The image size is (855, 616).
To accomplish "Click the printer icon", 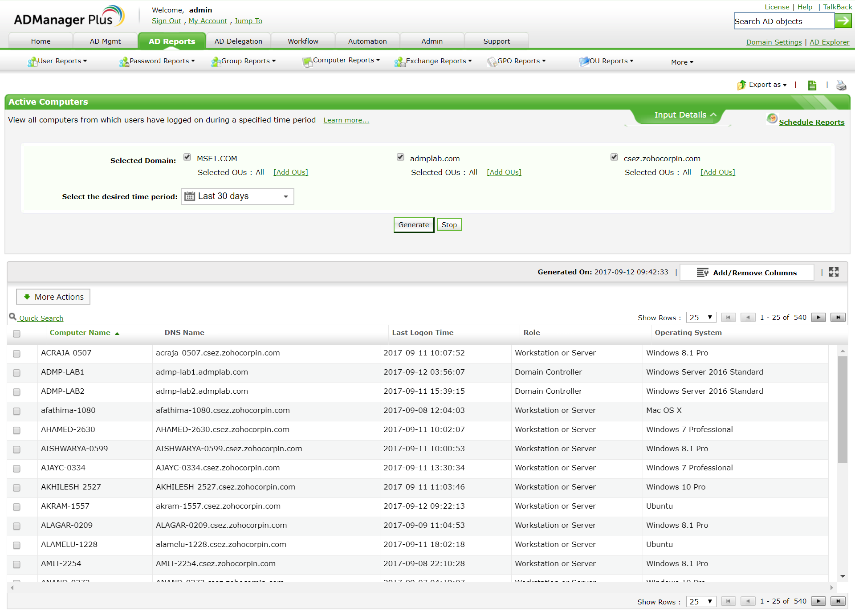I will 841,85.
